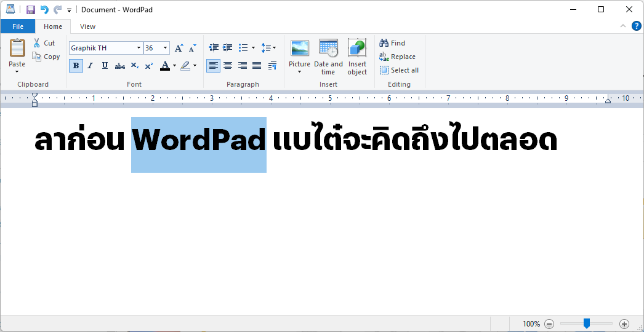Click the Save icon in quick access toolbar
This screenshot has height=332, width=644.
[30, 9]
